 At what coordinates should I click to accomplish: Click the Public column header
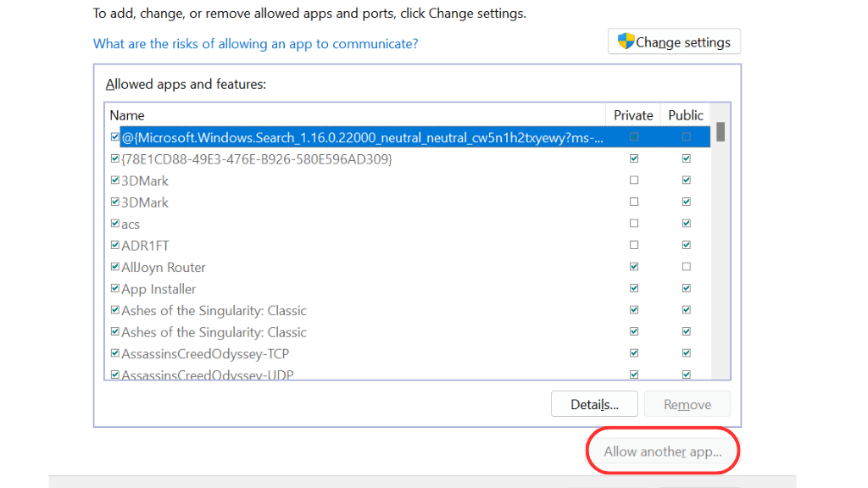pyautogui.click(x=685, y=115)
